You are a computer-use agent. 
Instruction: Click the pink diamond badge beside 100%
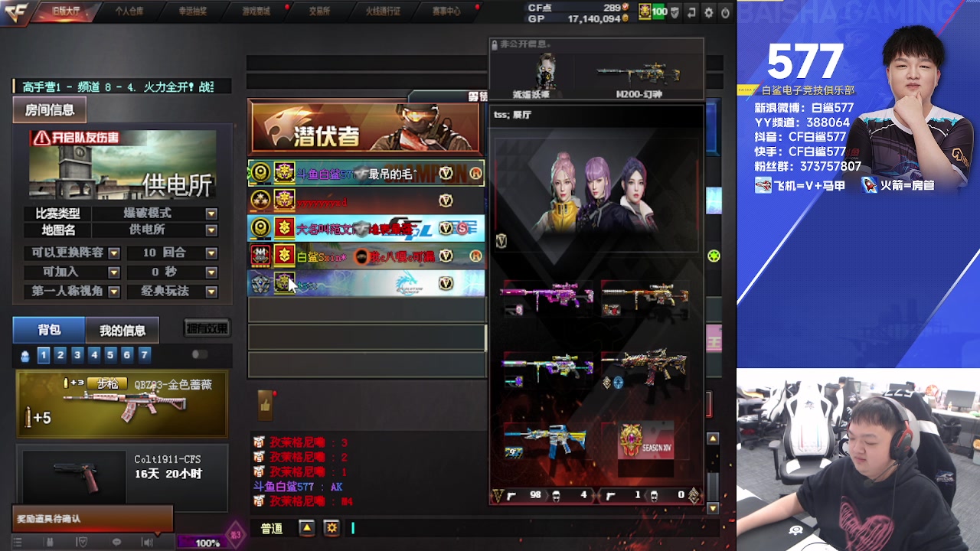point(236,534)
